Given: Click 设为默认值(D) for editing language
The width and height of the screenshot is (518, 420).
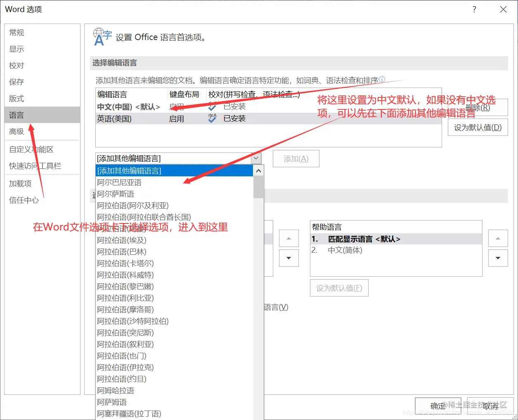Looking at the screenshot, I should (x=478, y=127).
